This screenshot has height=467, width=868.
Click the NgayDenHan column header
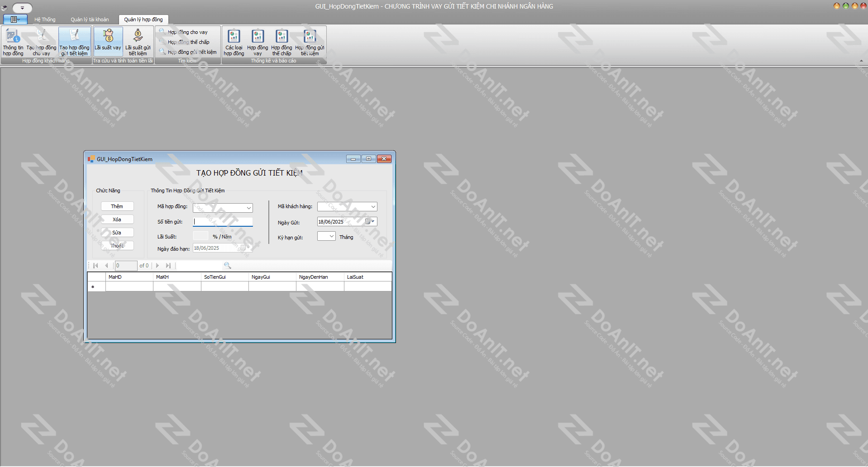pyautogui.click(x=320, y=277)
